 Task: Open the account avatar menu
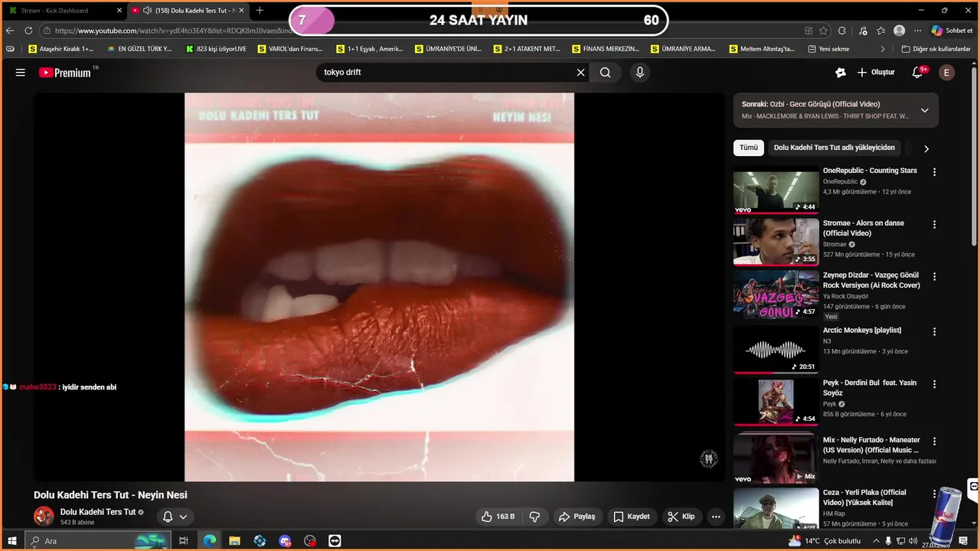pyautogui.click(x=946, y=73)
